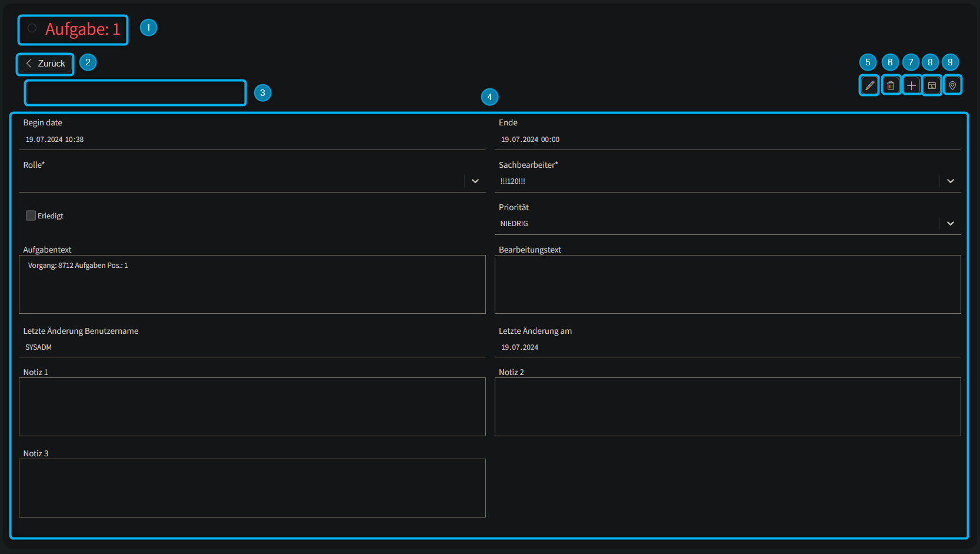
Task: Toggle the Erledigt checkbox
Action: [31, 215]
